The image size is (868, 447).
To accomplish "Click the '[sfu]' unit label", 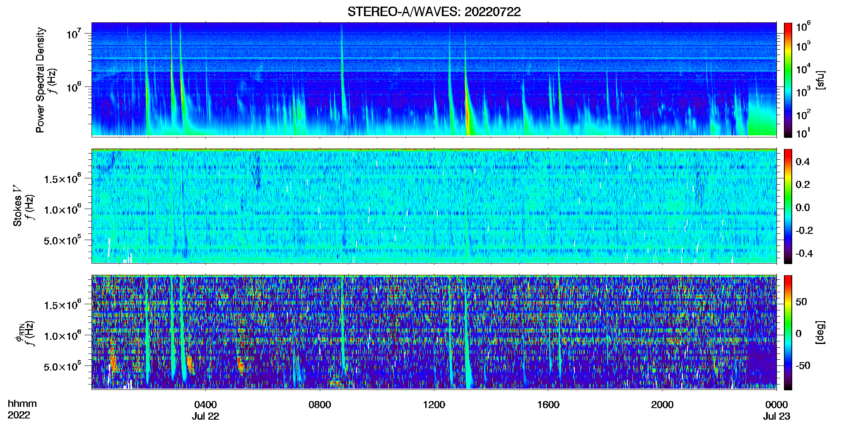I will (820, 80).
